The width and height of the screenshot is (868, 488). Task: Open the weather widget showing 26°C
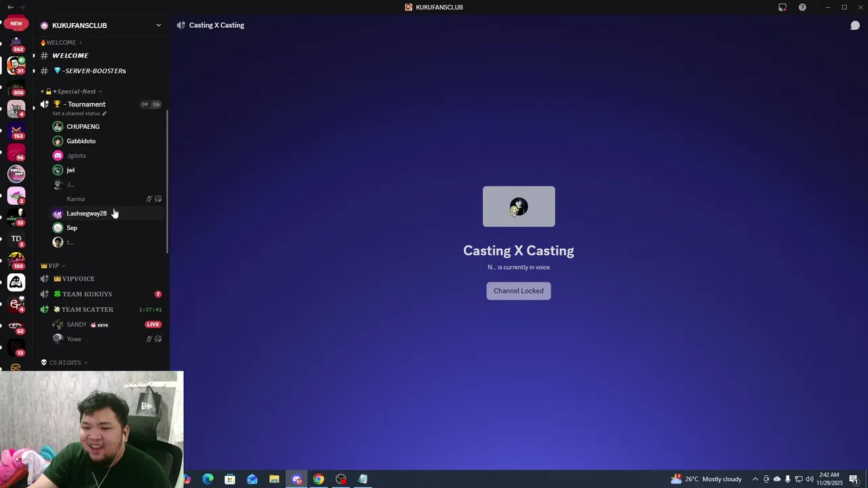(707, 479)
